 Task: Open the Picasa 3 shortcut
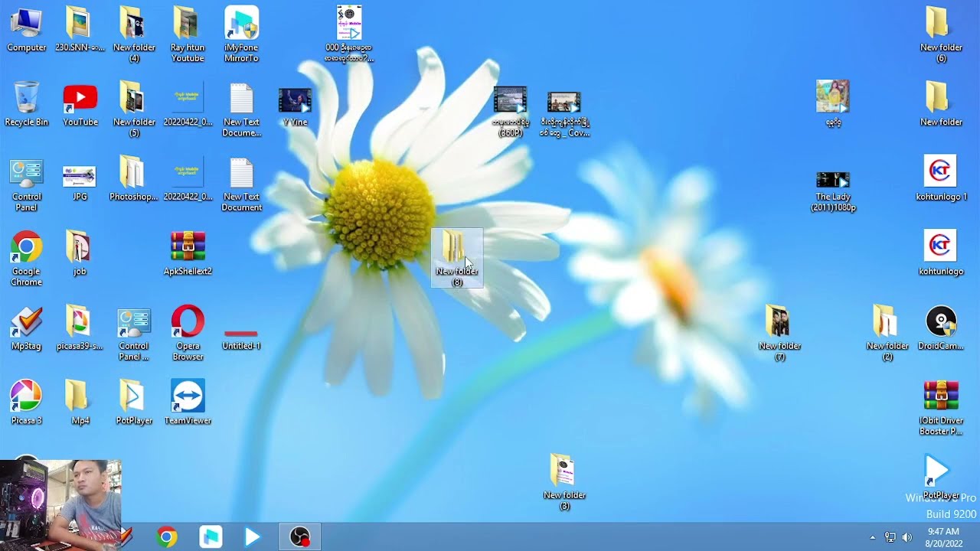tap(27, 403)
